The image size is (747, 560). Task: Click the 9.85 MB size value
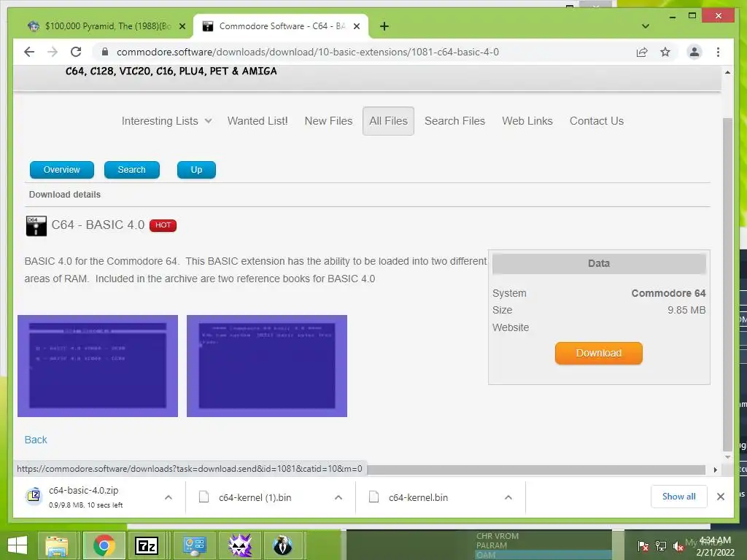point(686,310)
